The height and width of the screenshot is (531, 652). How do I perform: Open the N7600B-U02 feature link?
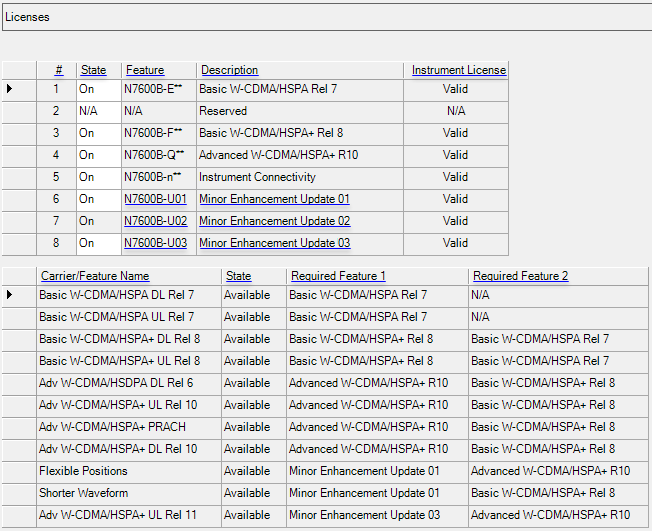click(156, 221)
